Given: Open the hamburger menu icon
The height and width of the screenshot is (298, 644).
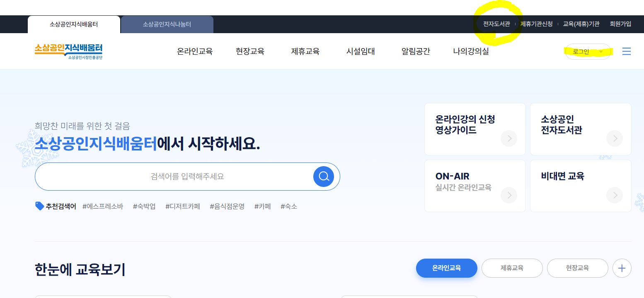Looking at the screenshot, I should (627, 51).
